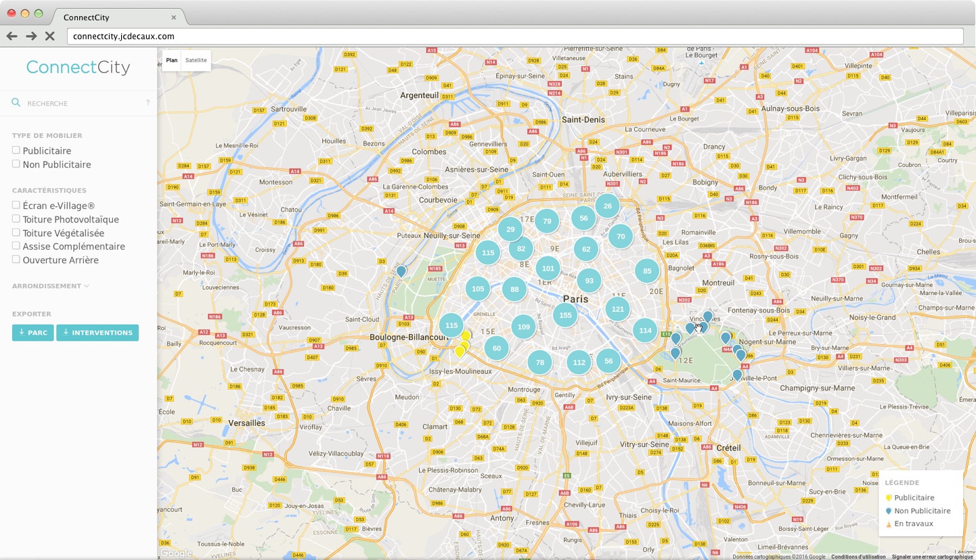Open map cluster marker 62
Image resolution: width=976 pixels, height=560 pixels.
point(586,249)
